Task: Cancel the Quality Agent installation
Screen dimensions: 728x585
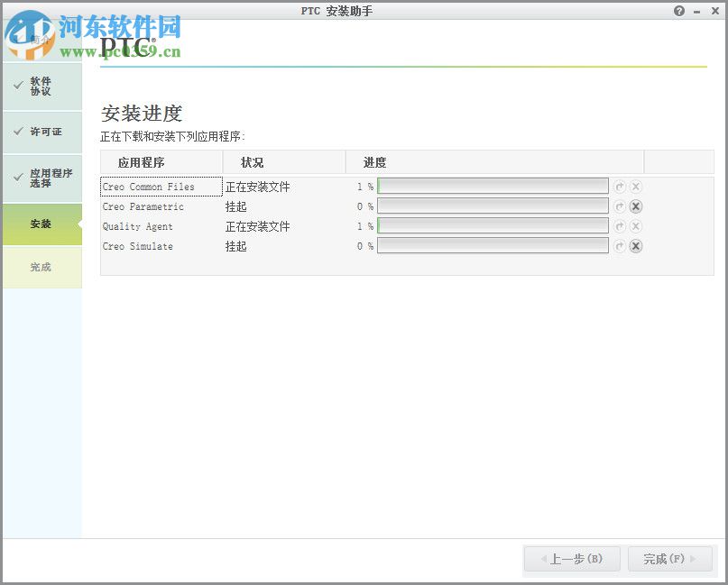Action: [636, 226]
